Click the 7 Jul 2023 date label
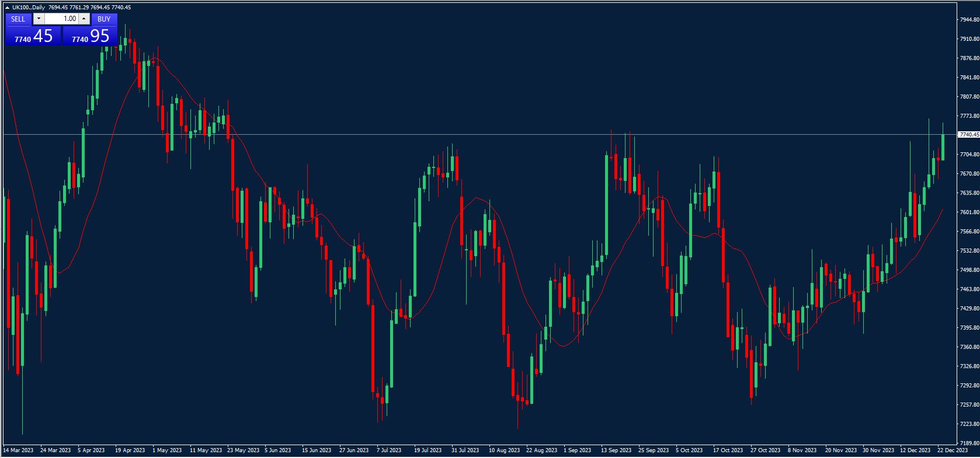Screen dimensions: 980x458 [389, 450]
